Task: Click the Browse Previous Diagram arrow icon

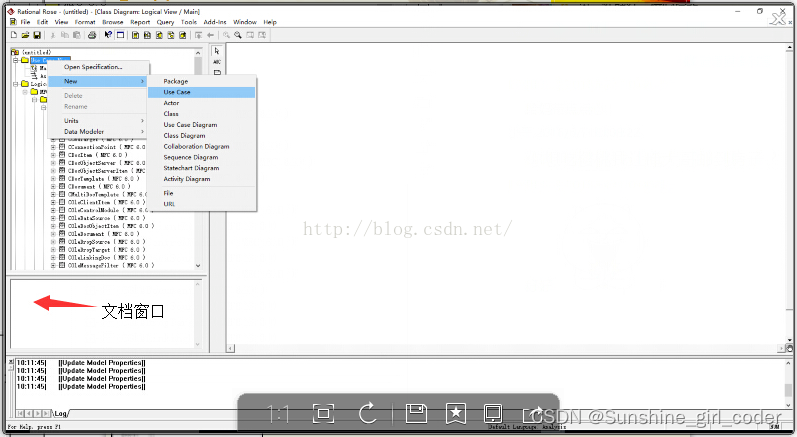Action: coord(210,35)
